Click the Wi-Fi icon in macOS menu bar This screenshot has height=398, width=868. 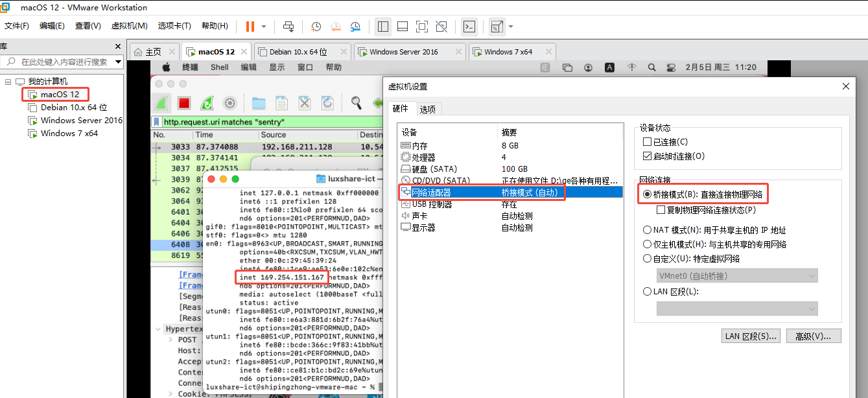[632, 67]
